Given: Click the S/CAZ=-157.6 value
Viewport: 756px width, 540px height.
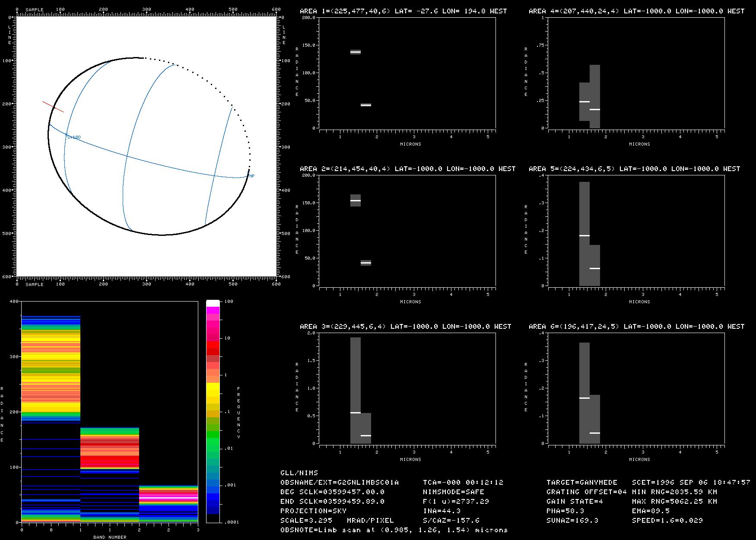Looking at the screenshot, I should pyautogui.click(x=451, y=521).
